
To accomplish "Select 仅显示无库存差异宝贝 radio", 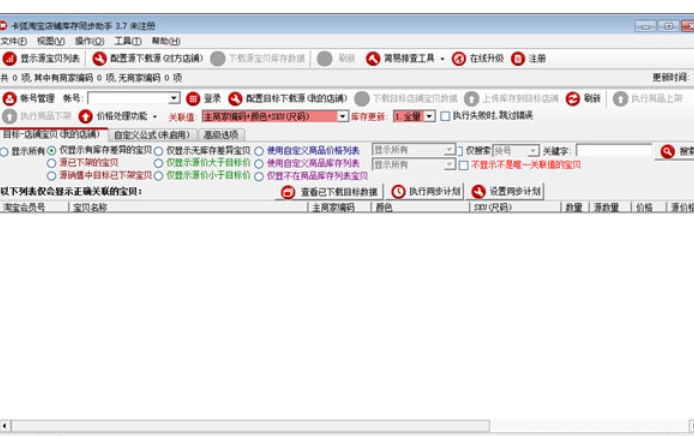I will [x=158, y=151].
